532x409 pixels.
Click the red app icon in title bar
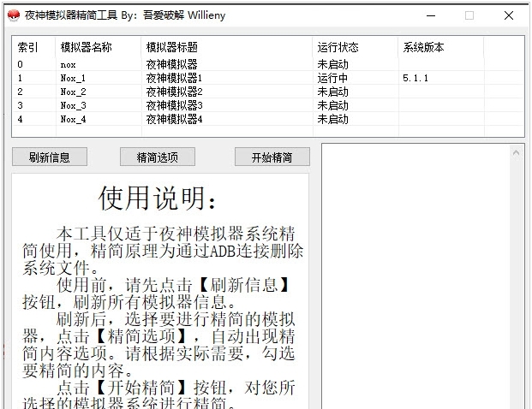click(14, 15)
